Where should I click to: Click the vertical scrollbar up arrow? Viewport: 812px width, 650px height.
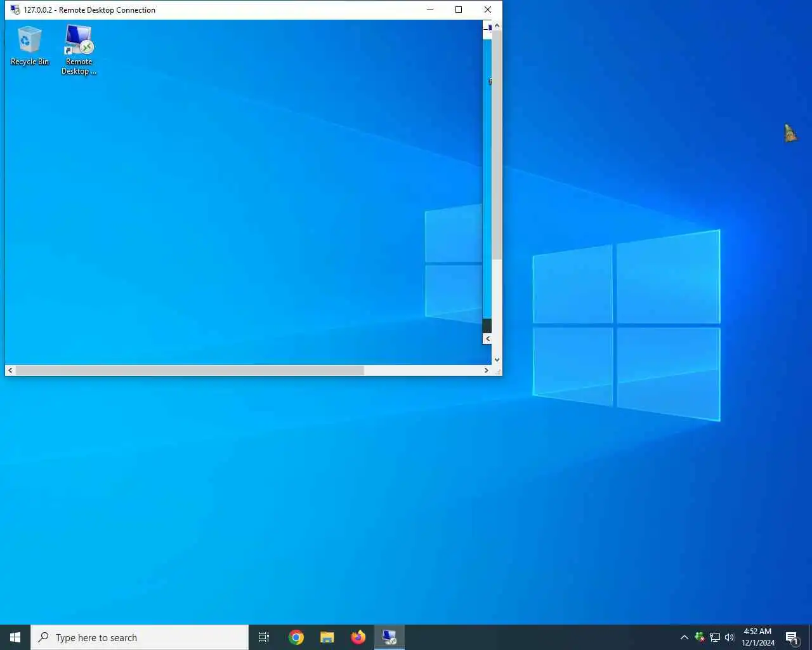pos(497,25)
